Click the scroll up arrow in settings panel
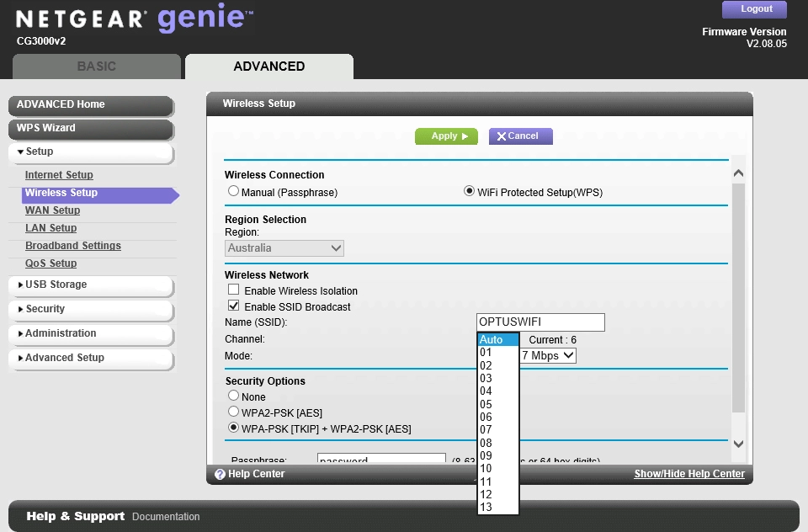 click(x=738, y=173)
